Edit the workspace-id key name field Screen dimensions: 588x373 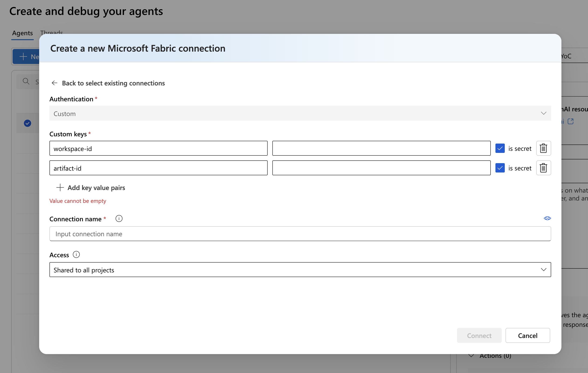tap(159, 148)
